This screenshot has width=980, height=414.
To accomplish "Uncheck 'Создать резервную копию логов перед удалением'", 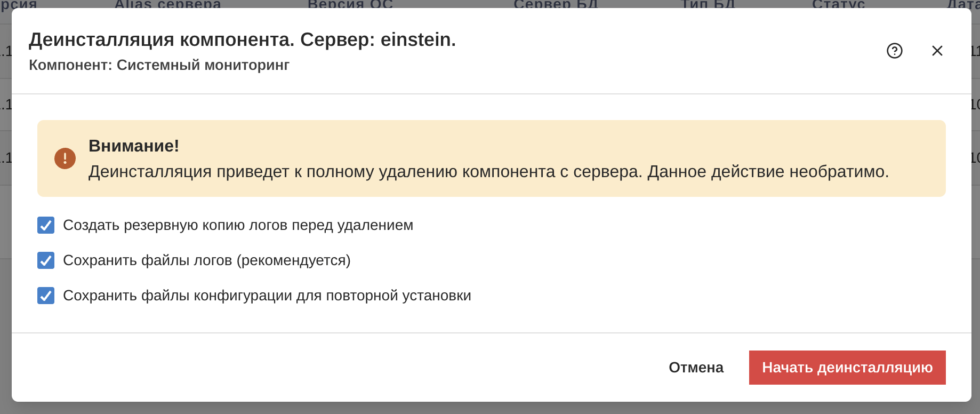I will [x=45, y=225].
